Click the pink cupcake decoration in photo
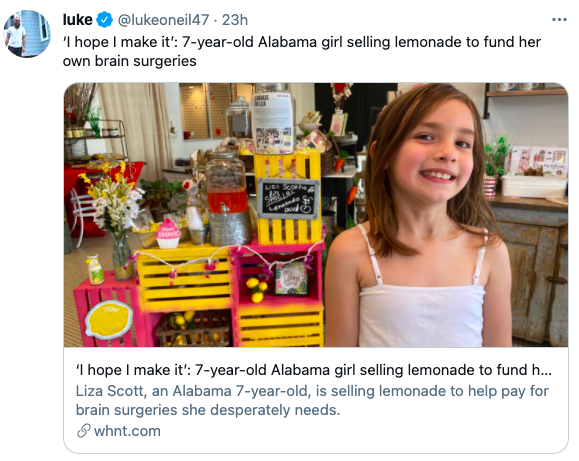This screenshot has height=461, width=579. [x=168, y=233]
